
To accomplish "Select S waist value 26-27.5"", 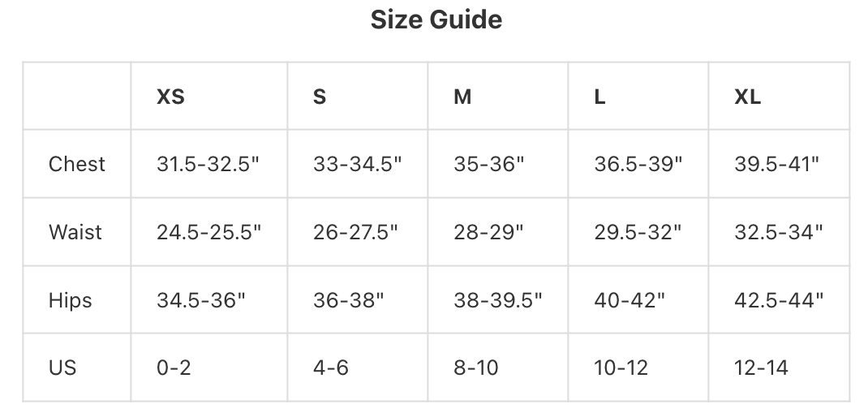I will tap(355, 232).
